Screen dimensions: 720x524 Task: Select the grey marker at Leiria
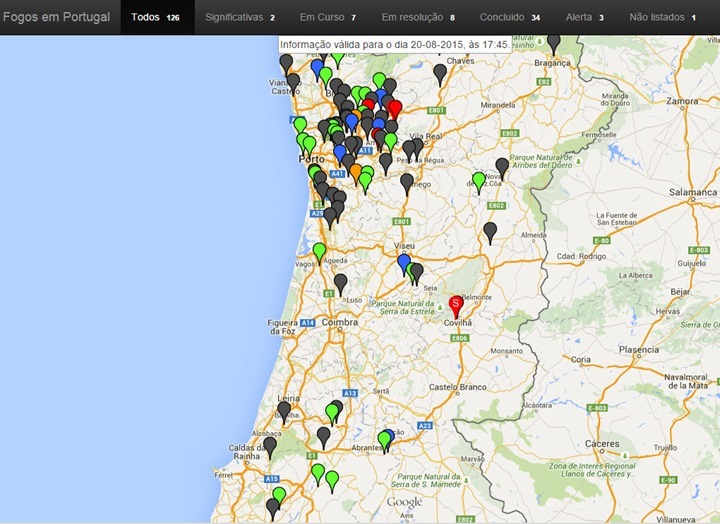click(284, 412)
